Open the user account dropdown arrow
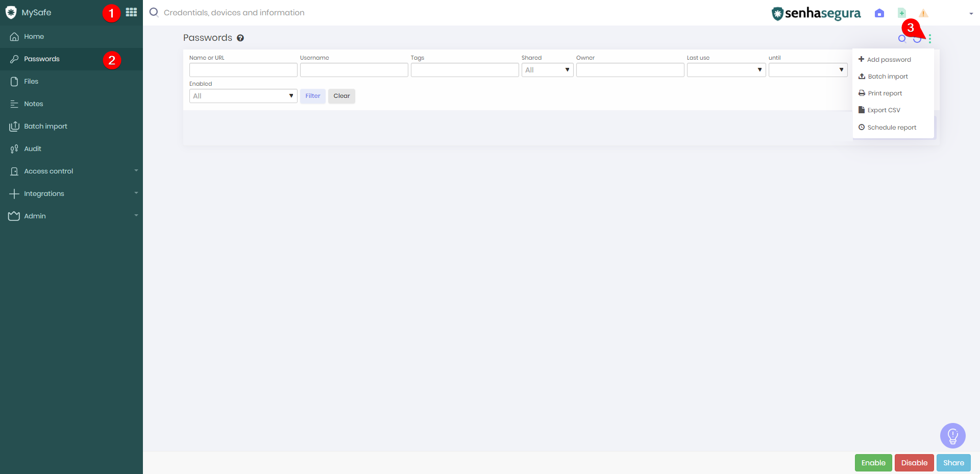This screenshot has width=980, height=474. click(971, 14)
